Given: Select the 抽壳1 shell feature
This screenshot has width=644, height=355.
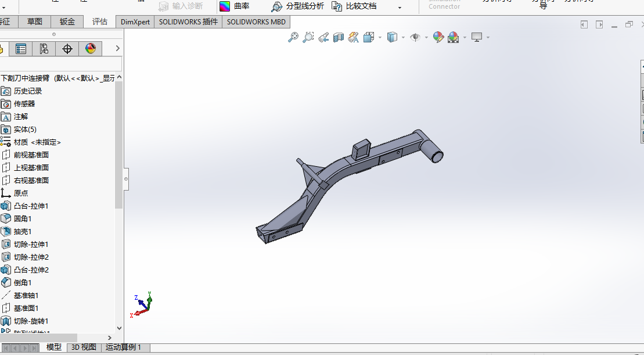Looking at the screenshot, I should click(23, 231).
